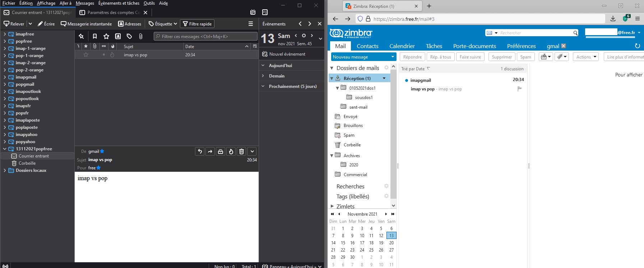Delete the open message with the trash icon
644x268 pixels.
coord(241,151)
